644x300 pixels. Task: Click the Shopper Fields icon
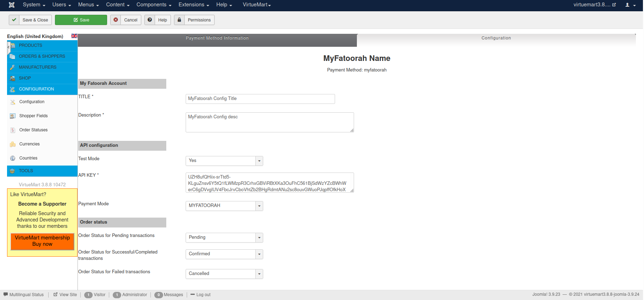click(13, 116)
